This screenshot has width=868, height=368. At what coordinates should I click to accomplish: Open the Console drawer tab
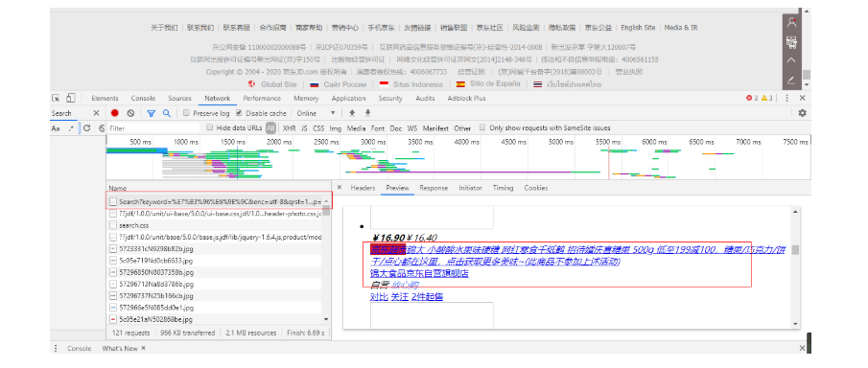80,348
